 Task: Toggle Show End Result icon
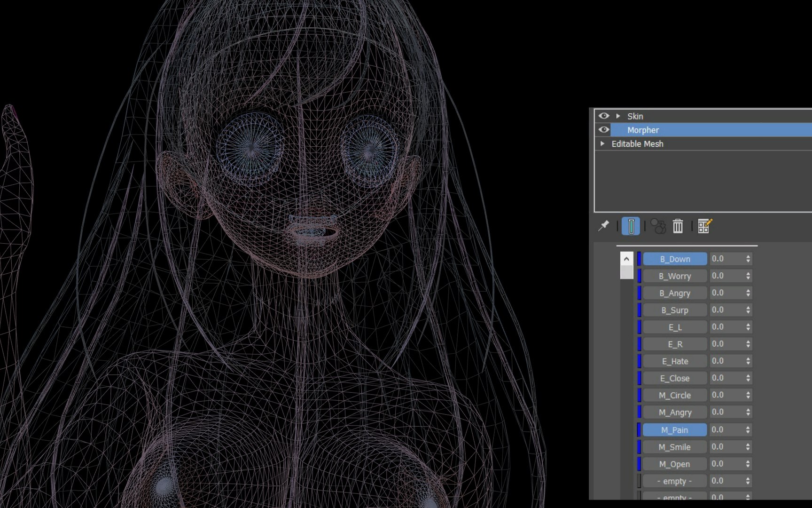(x=631, y=226)
